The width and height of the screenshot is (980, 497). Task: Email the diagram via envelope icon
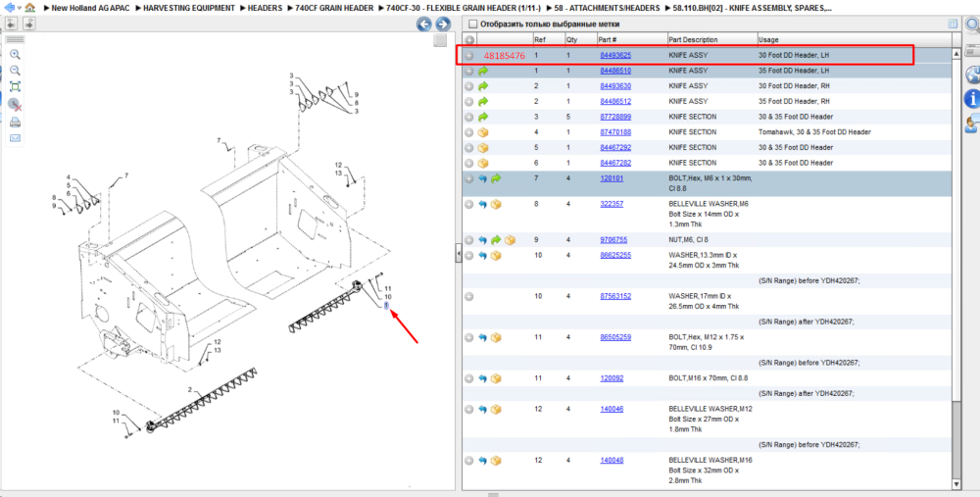coord(15,137)
